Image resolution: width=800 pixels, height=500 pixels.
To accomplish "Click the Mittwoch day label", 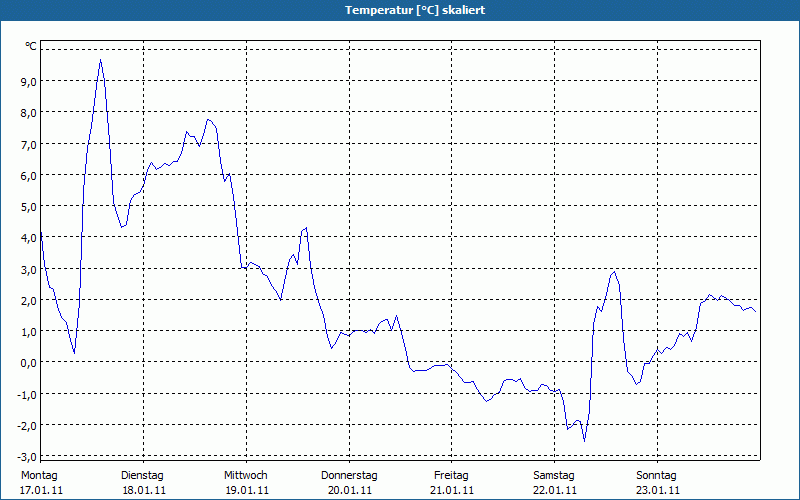I will 246,475.
